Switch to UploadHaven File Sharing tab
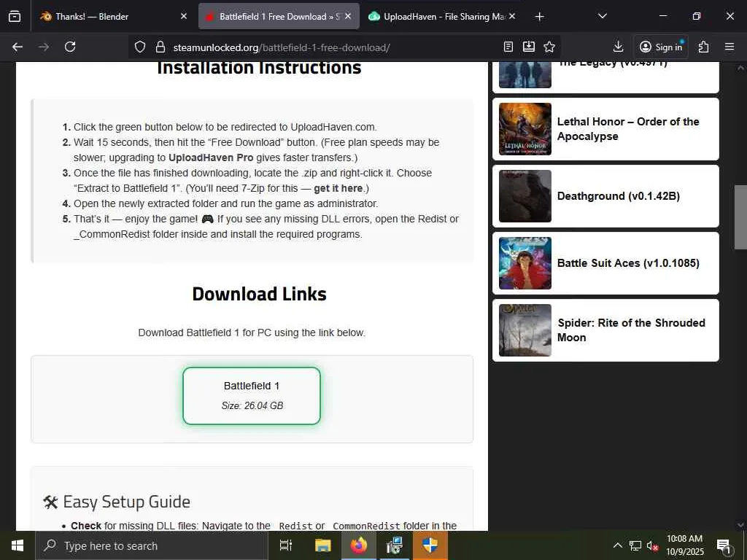The height and width of the screenshot is (560, 747). (x=441, y=16)
